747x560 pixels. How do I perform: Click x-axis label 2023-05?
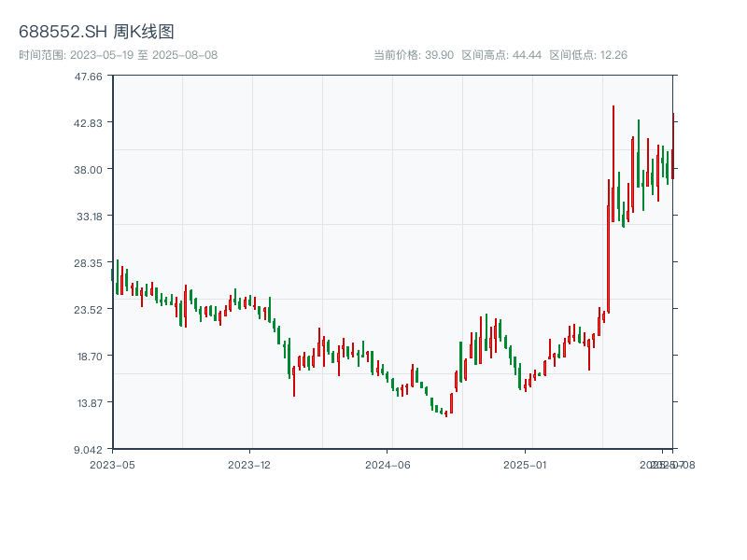(x=112, y=465)
